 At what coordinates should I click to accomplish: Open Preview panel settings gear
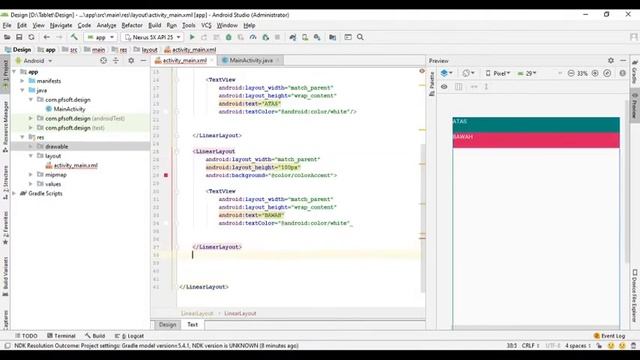click(x=611, y=60)
